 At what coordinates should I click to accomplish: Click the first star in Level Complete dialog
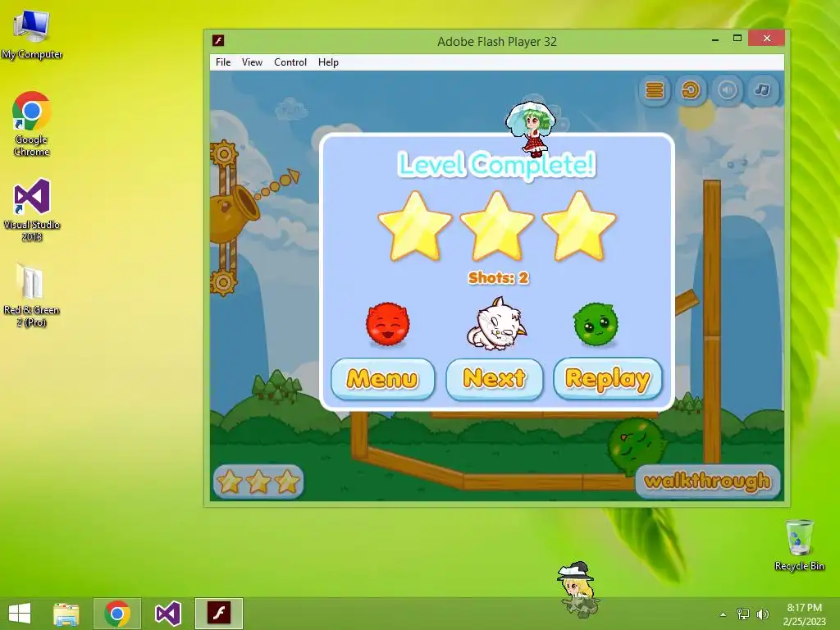(x=415, y=226)
